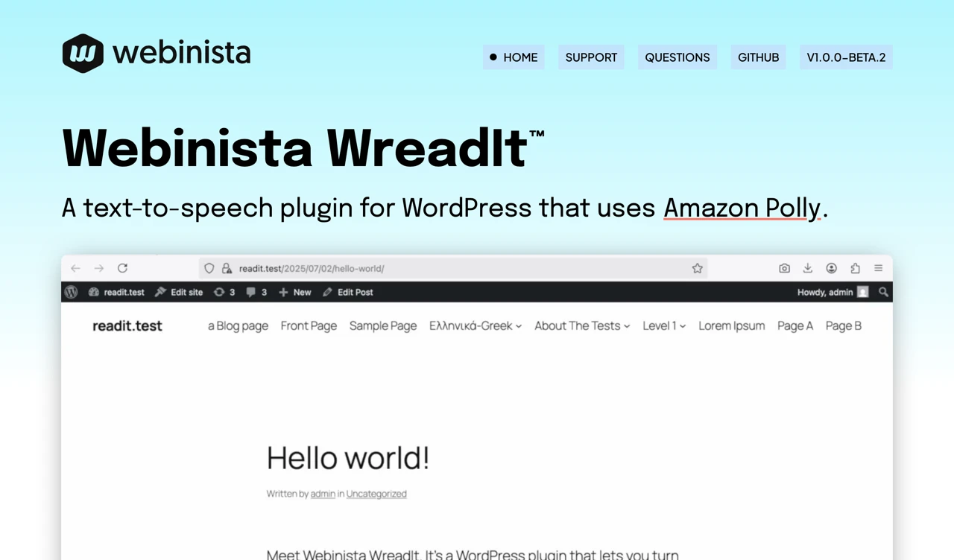Click the Hello world! post heading
This screenshot has width=954, height=560.
(x=348, y=457)
